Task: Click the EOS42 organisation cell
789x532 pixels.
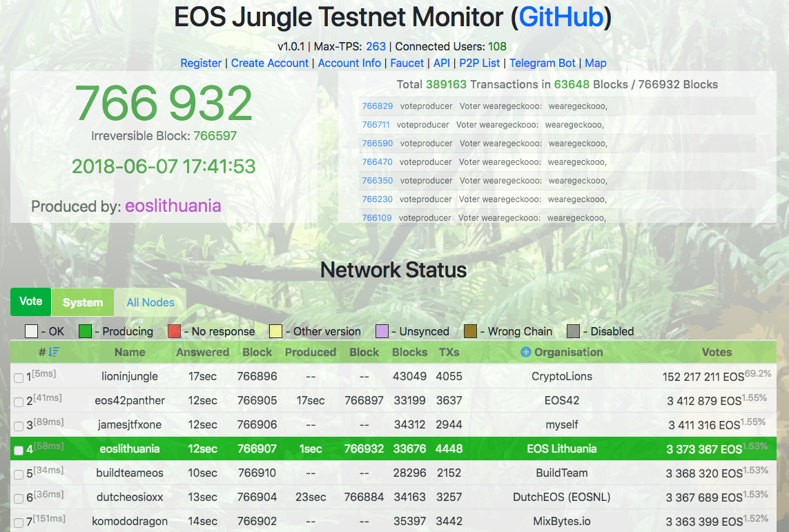Action: coord(562,400)
